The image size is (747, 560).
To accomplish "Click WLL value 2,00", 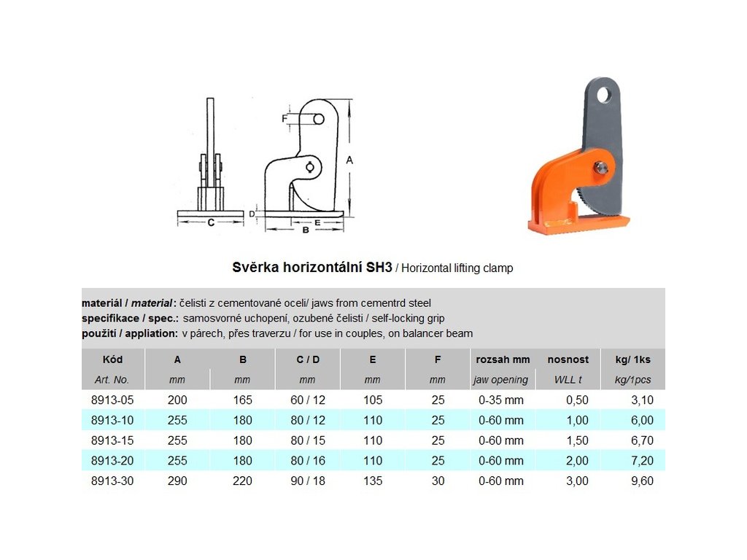I will [577, 461].
